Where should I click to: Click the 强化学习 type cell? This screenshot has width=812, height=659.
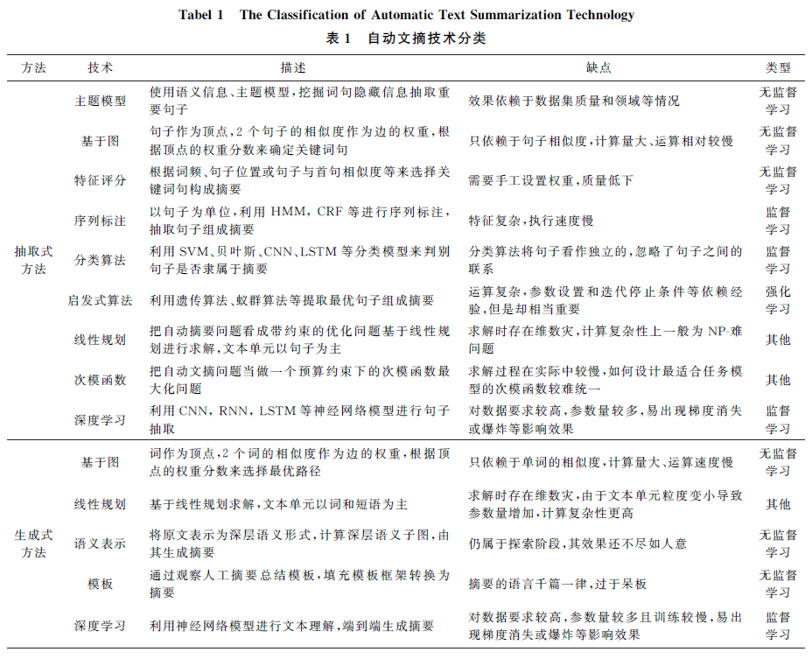pos(778,300)
